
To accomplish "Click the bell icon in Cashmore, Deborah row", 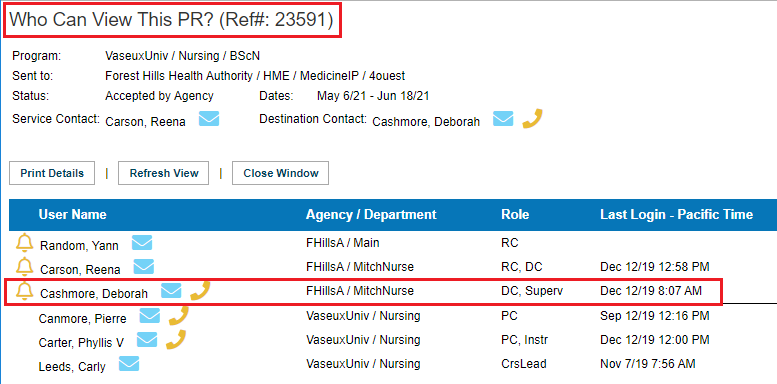I will pyautogui.click(x=24, y=291).
